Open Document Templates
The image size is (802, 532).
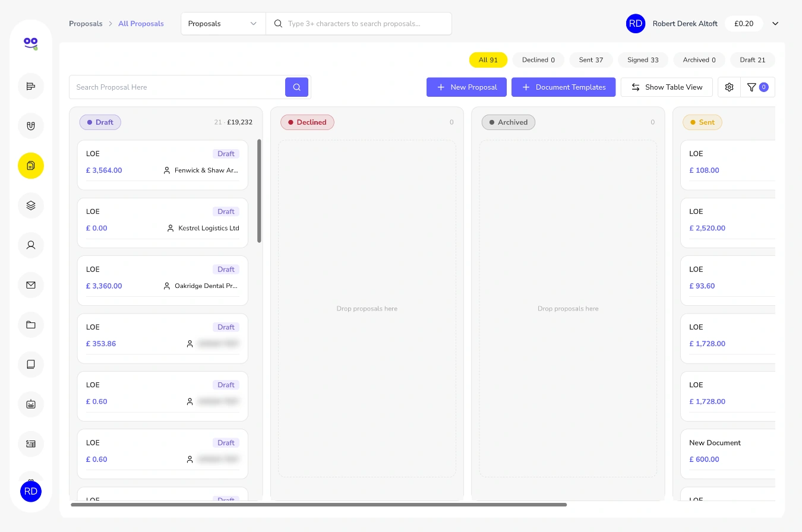click(563, 87)
